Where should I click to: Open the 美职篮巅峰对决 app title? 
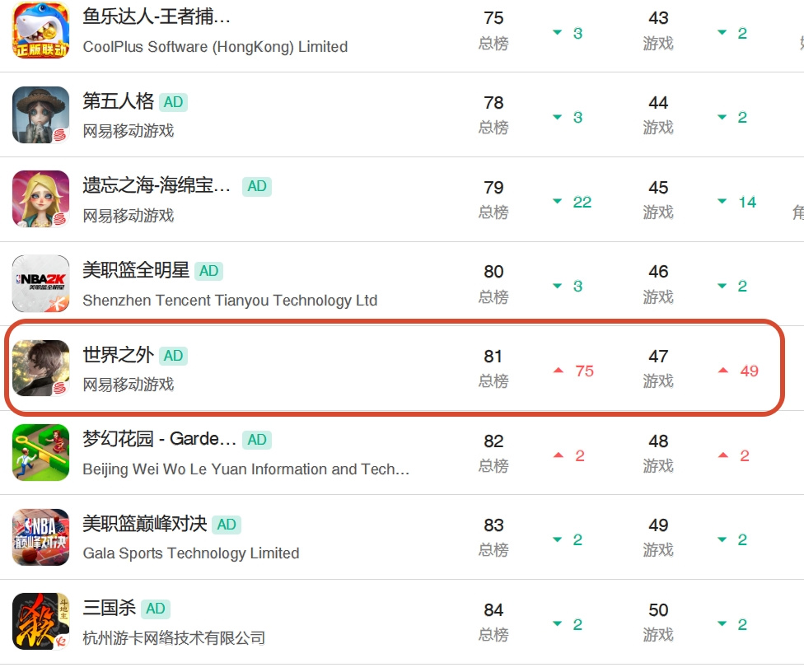pos(145,524)
